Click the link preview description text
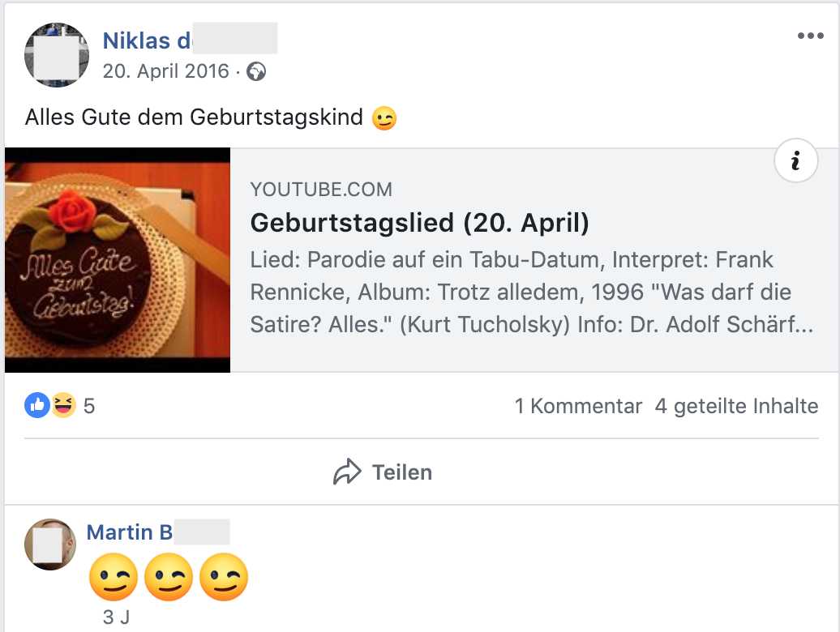 tap(531, 293)
